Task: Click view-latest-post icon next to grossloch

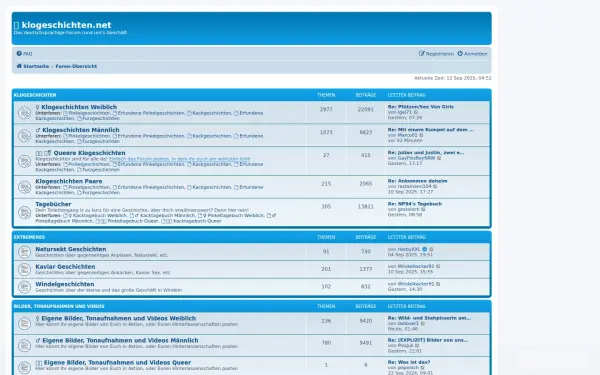Action: [423, 210]
